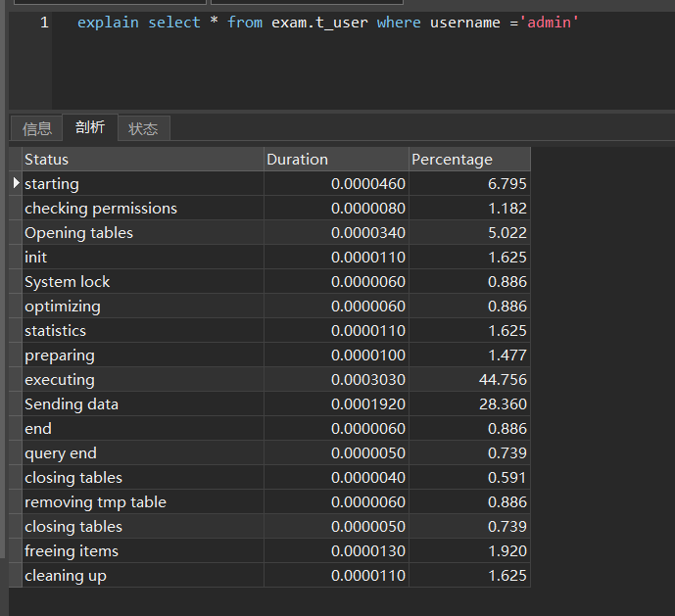Click percentage value 28.360
The image size is (675, 616).
503,404
